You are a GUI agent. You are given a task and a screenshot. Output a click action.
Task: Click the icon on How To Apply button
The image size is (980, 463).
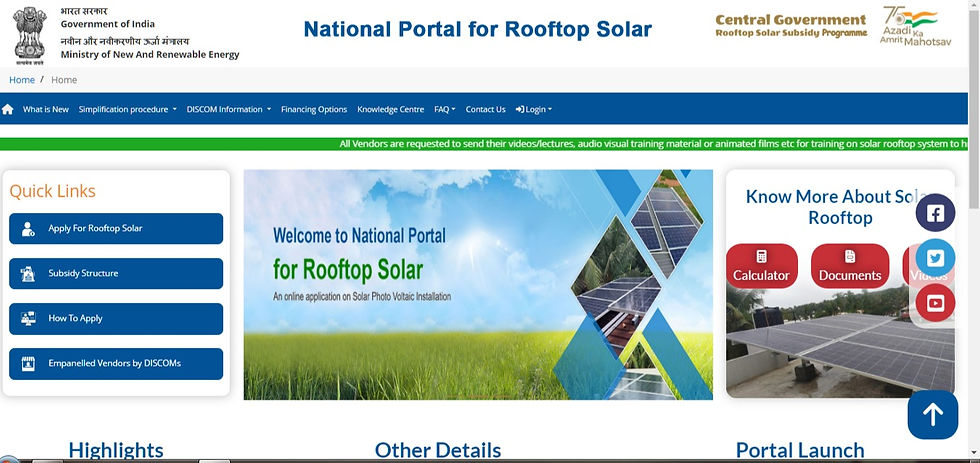coord(28,319)
